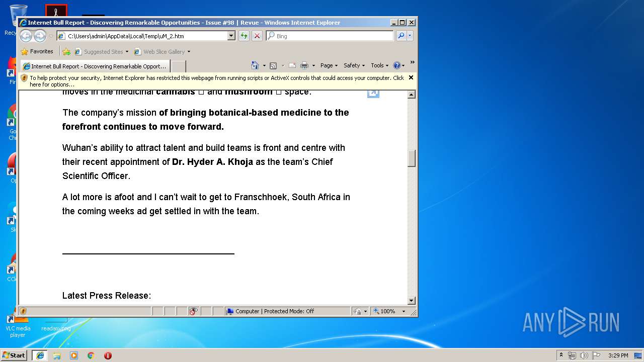
Task: Click the page's external link icon
Action: [x=373, y=93]
